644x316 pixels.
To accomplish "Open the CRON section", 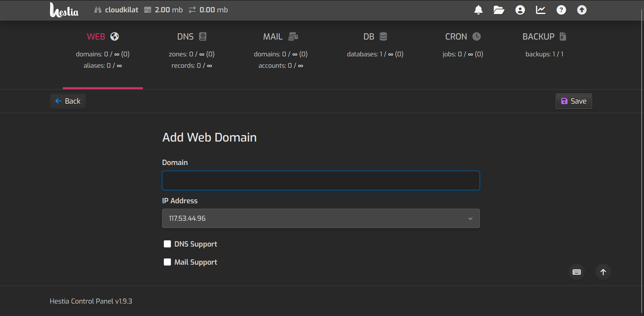I will click(463, 37).
